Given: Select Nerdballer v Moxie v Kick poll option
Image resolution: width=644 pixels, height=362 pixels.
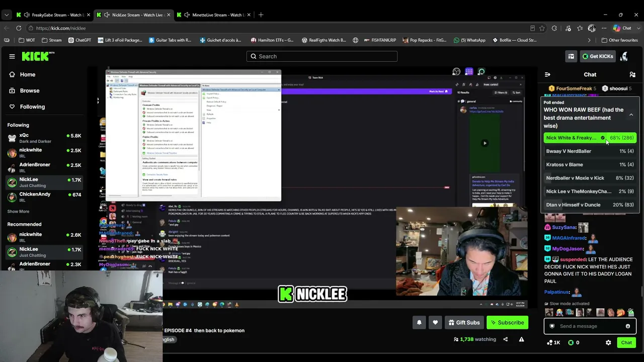Looking at the screenshot, I should [590, 178].
